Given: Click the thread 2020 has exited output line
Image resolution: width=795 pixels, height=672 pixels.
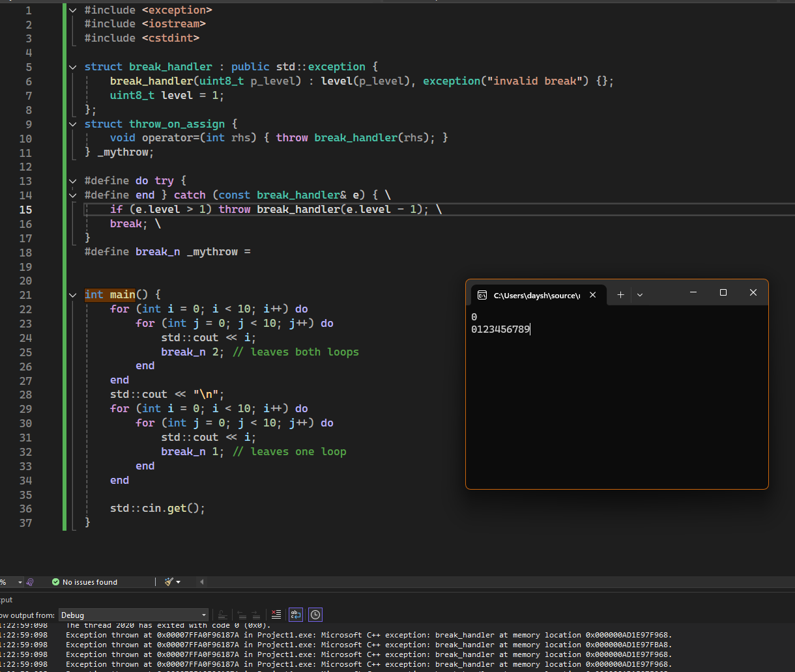Looking at the screenshot, I should pos(168,625).
